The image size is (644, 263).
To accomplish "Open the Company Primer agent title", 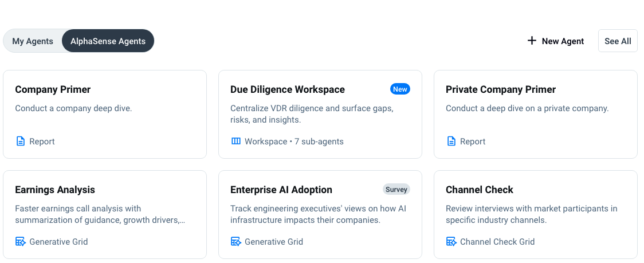I will point(53,89).
